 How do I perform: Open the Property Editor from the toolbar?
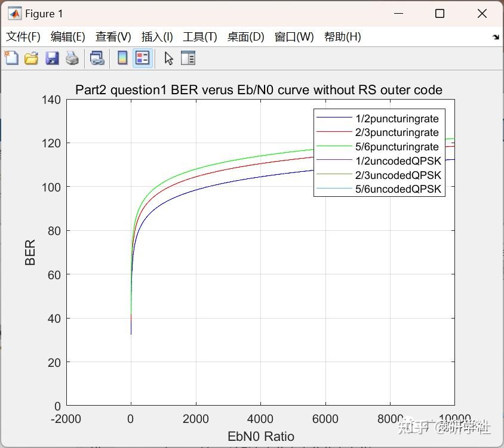pyautogui.click(x=189, y=58)
